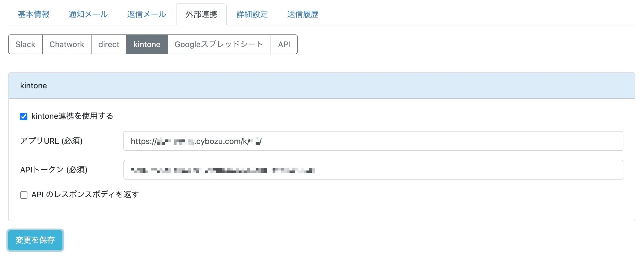Switch to the 通知メール tab

point(88,14)
